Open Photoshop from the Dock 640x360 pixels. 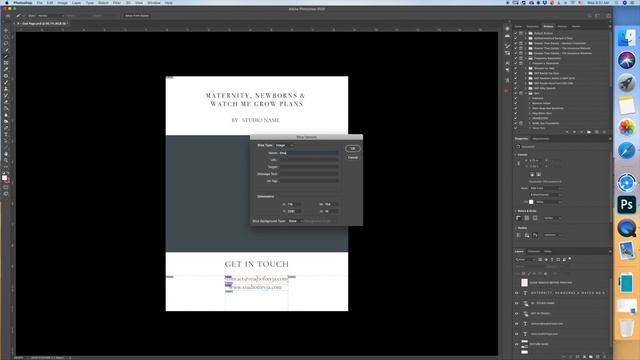627,204
